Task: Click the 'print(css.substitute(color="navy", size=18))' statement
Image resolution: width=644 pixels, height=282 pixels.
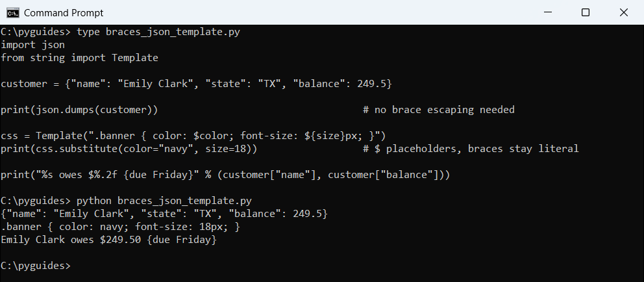Action: 129,148
